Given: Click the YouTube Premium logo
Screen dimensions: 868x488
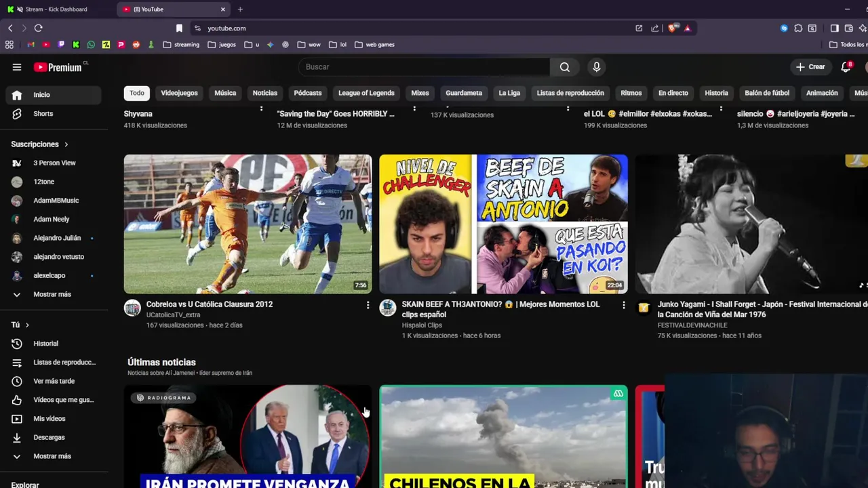Looking at the screenshot, I should (x=60, y=67).
